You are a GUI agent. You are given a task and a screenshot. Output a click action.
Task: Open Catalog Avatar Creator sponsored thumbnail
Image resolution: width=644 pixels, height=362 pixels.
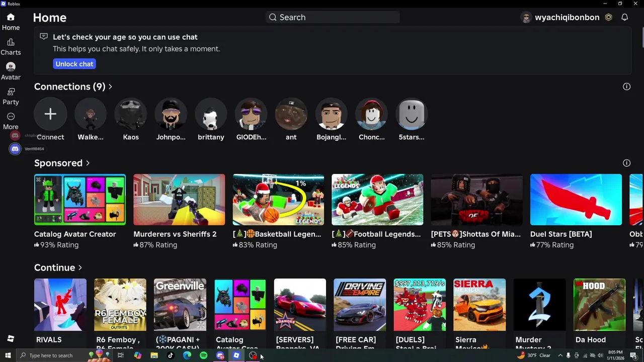point(80,200)
